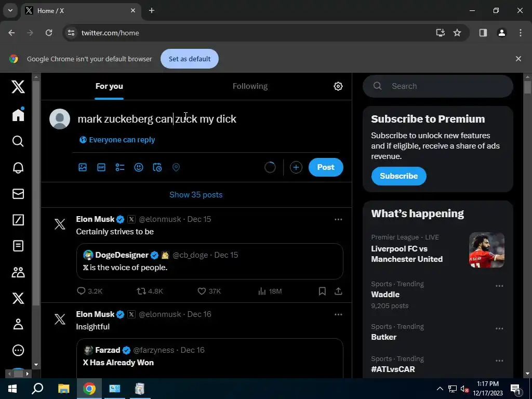Open Messages envelope in sidebar
Image resolution: width=532 pixels, height=399 pixels.
(x=18, y=194)
